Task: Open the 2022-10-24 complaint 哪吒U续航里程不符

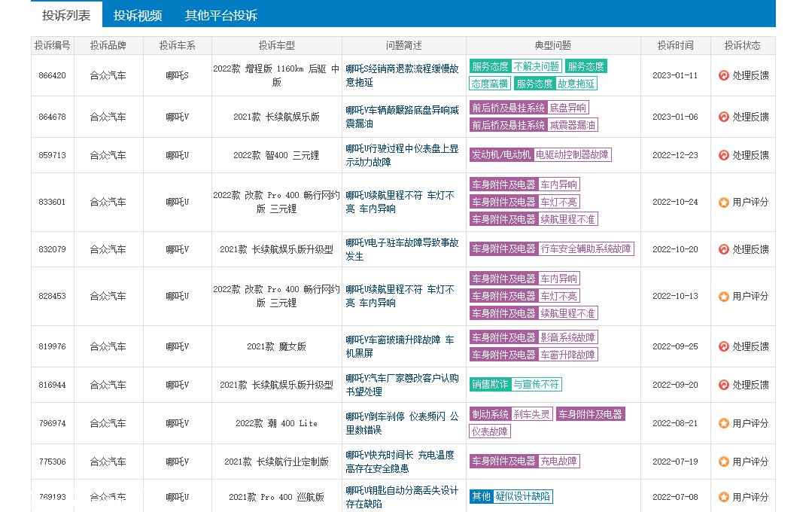Action: pyautogui.click(x=400, y=202)
